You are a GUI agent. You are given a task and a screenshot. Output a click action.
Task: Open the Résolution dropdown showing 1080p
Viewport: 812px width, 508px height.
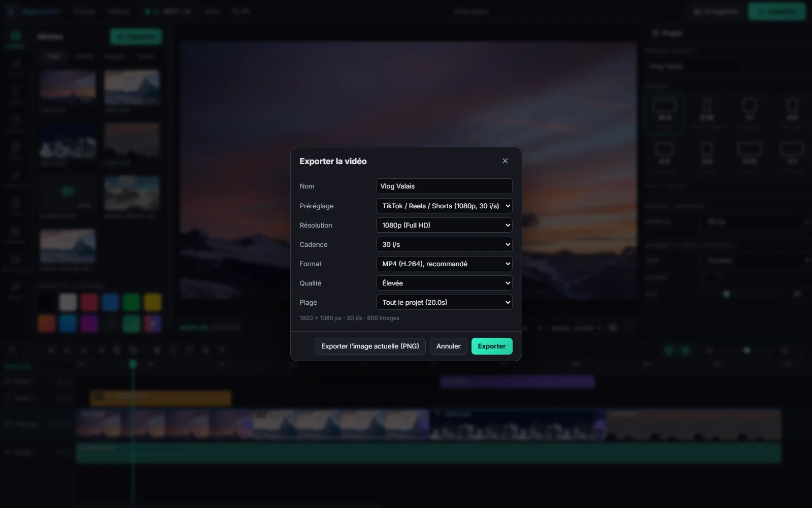(444, 225)
